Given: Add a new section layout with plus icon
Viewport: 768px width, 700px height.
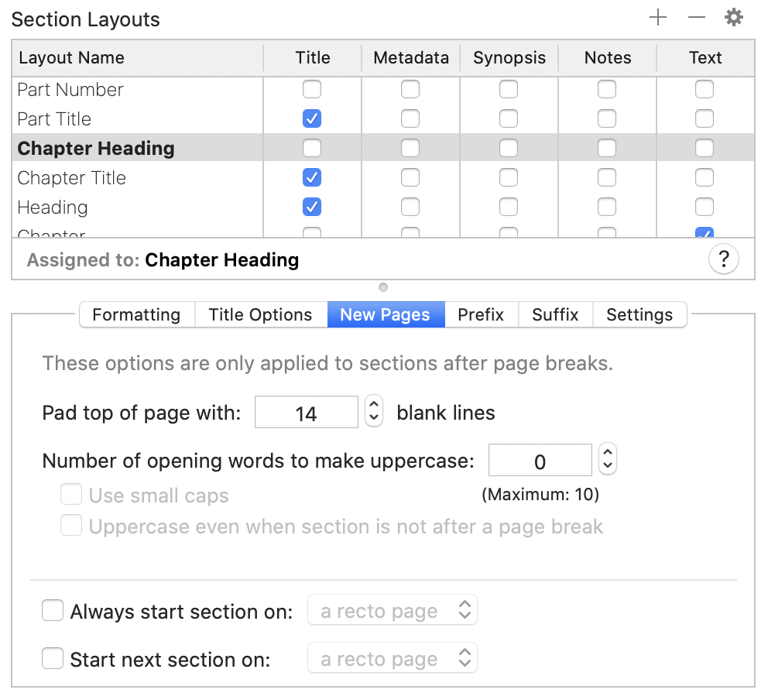Looking at the screenshot, I should pos(658,18).
